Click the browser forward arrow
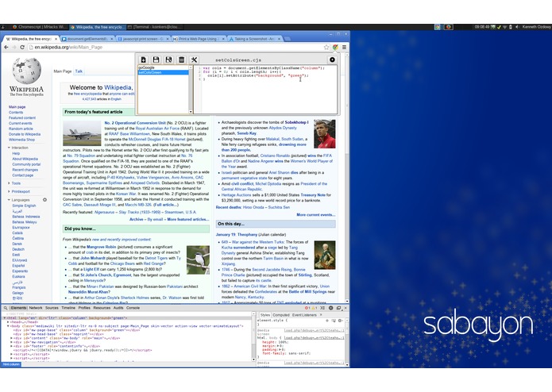 (14, 47)
